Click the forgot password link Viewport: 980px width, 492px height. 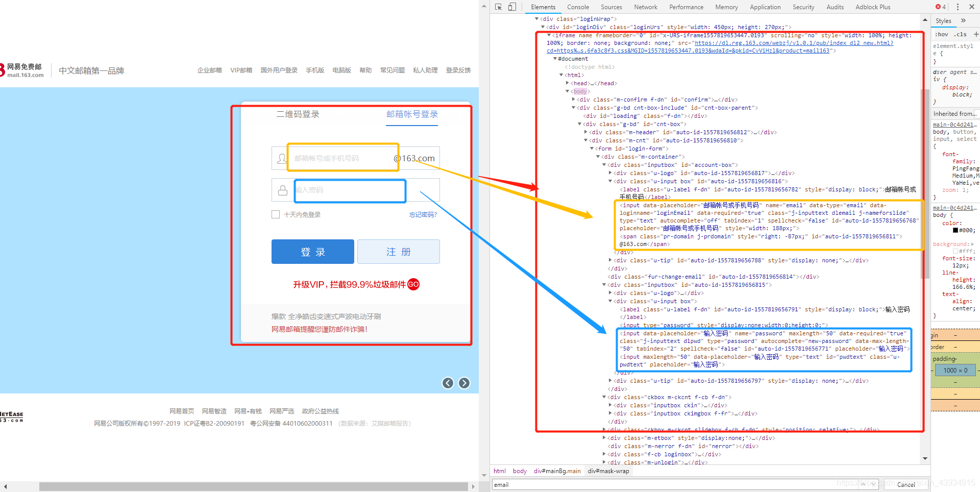(423, 215)
